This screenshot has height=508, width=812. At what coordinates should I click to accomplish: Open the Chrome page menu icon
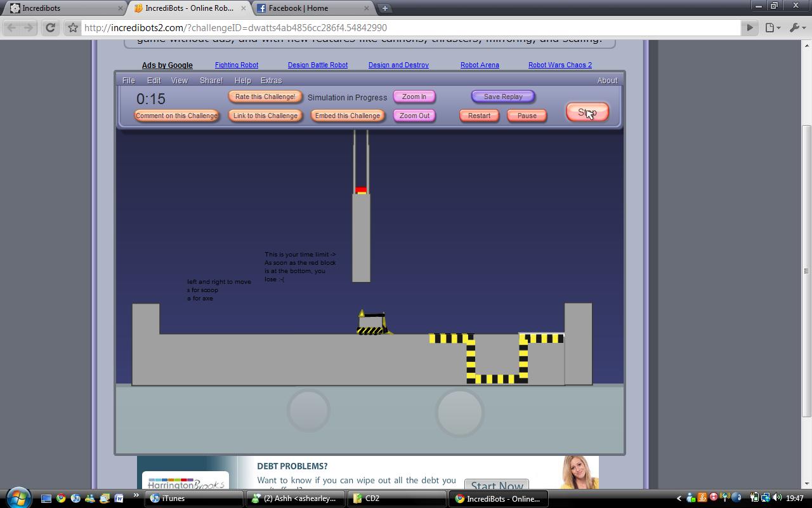pyautogui.click(x=772, y=28)
